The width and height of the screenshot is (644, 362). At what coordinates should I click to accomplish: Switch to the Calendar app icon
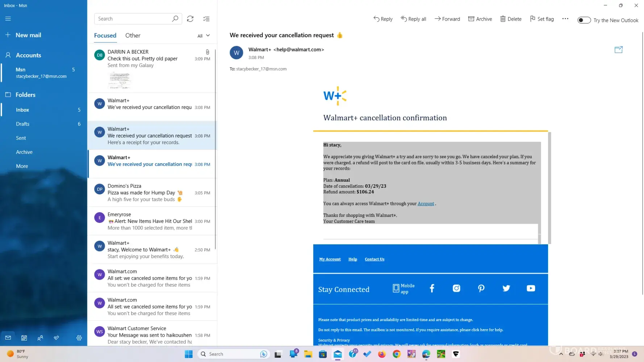pyautogui.click(x=24, y=338)
